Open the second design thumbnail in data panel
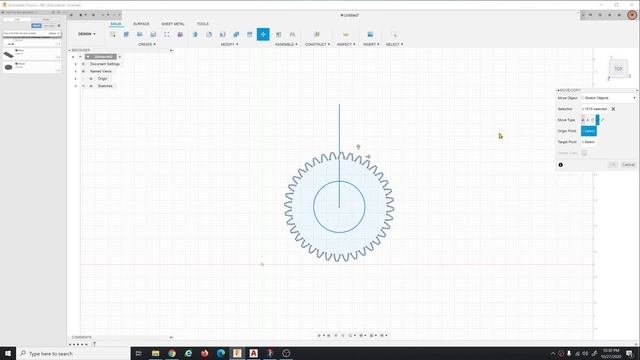 pyautogui.click(x=9, y=67)
